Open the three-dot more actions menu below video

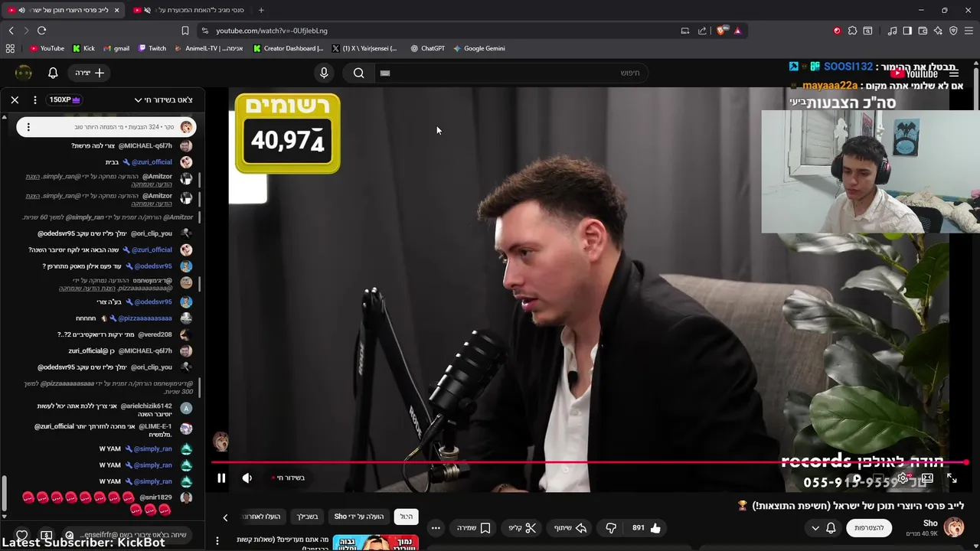tap(436, 528)
